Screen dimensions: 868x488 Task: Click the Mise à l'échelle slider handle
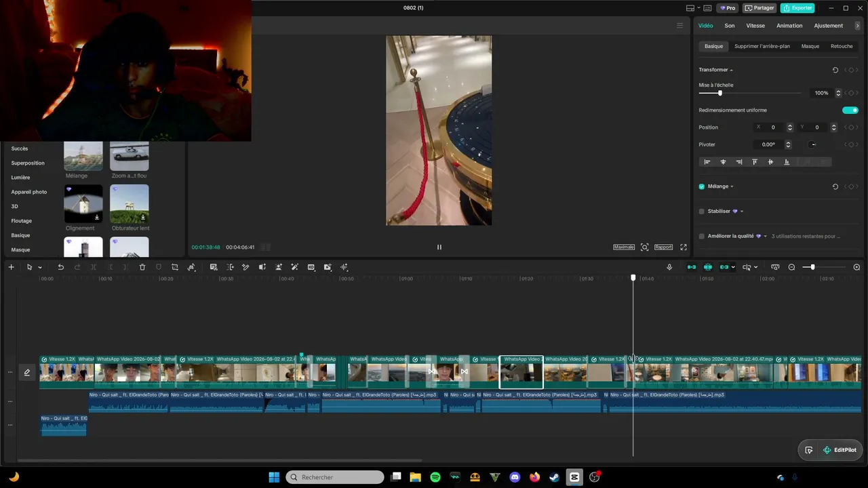click(x=719, y=93)
